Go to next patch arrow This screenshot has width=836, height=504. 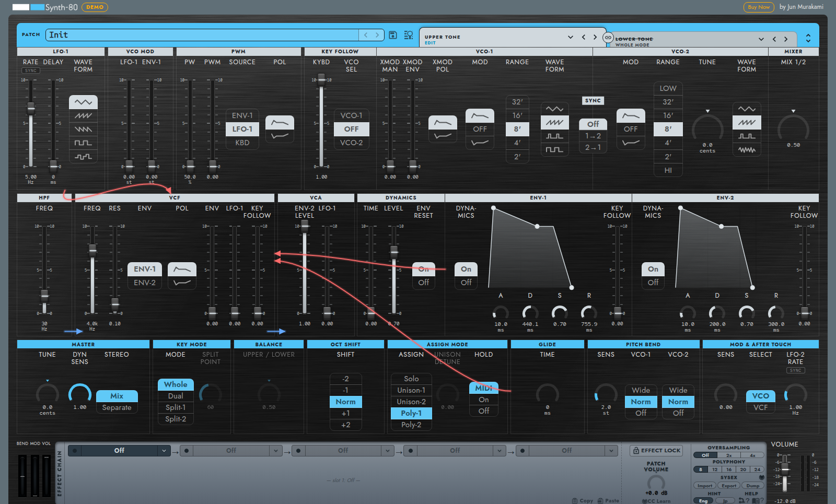[377, 35]
